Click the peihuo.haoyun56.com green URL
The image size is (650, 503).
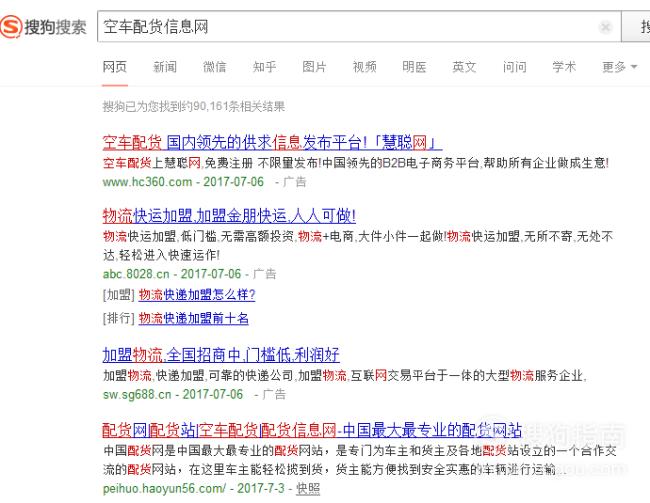164,488
